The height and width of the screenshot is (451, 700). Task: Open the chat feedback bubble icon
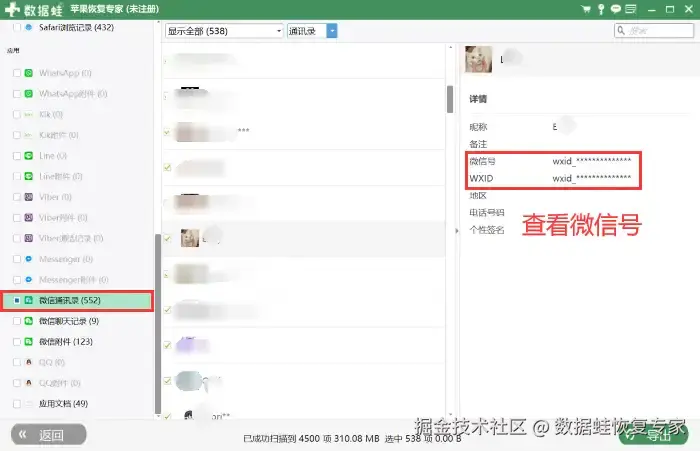(616, 9)
